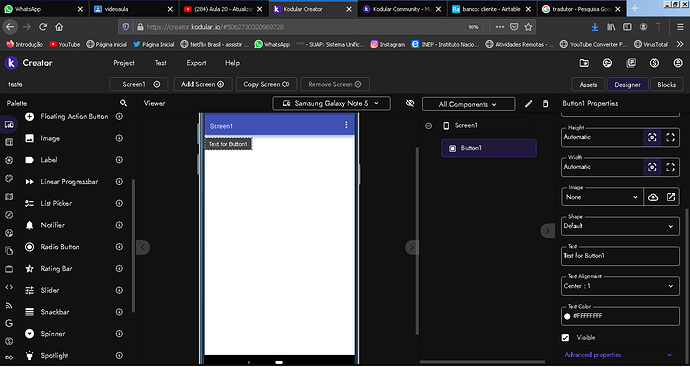The image size is (690, 367).
Task: Search the component palette
Action: pos(124,103)
